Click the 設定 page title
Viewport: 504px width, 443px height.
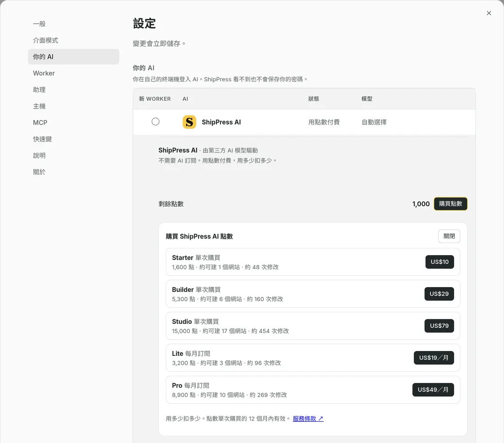(144, 23)
